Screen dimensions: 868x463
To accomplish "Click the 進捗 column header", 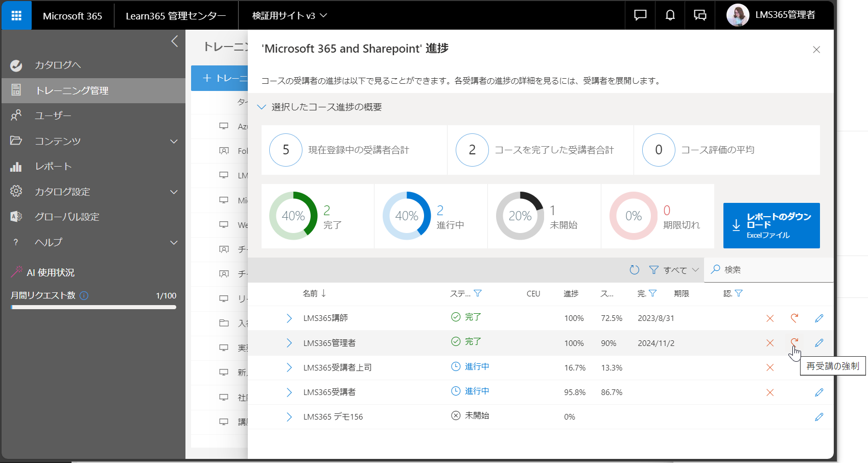I will coord(571,293).
